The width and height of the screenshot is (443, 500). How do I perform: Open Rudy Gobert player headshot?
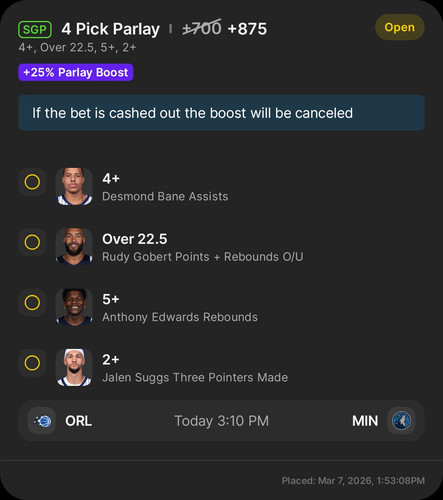click(74, 247)
